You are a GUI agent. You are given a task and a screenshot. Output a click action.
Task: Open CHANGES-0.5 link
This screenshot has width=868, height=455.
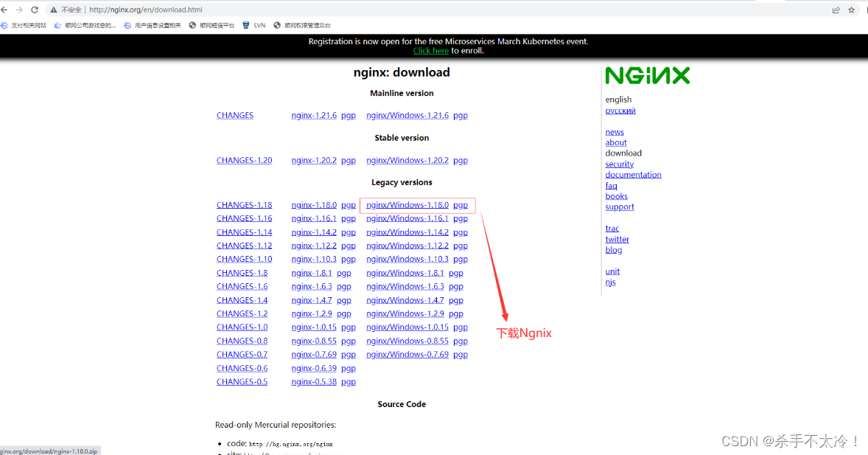(242, 381)
